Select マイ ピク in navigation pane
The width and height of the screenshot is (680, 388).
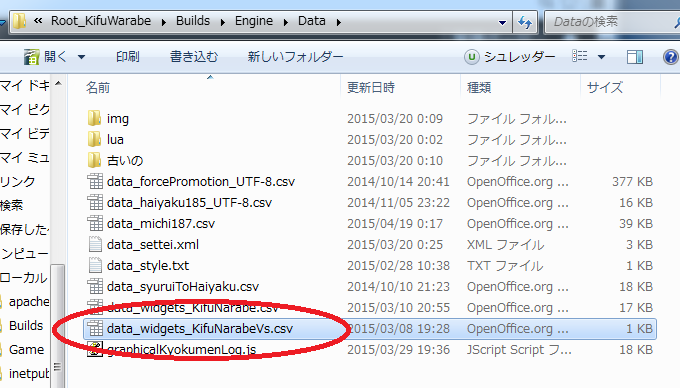pos(25,109)
